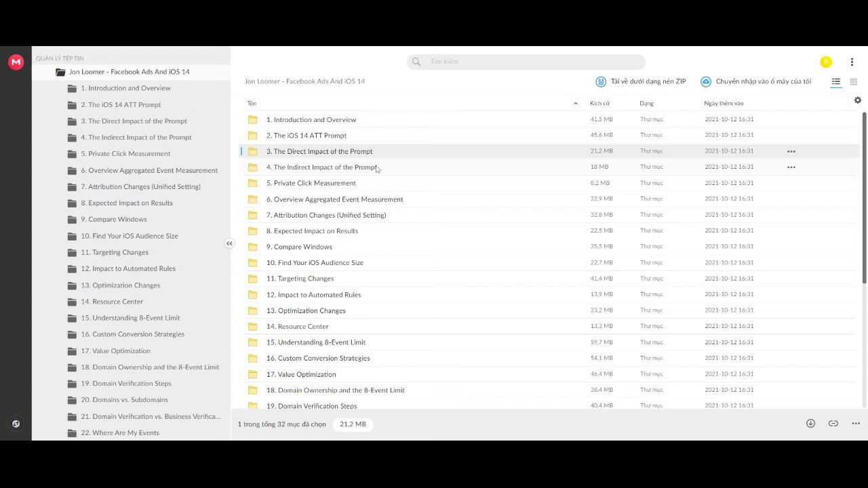Select list row 12. Impact to Automated Rules

click(549, 295)
